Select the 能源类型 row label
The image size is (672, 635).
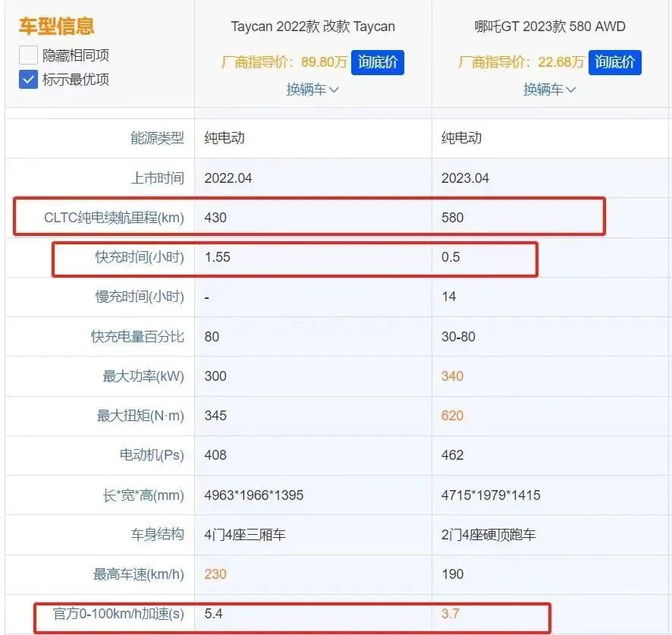pyautogui.click(x=157, y=138)
